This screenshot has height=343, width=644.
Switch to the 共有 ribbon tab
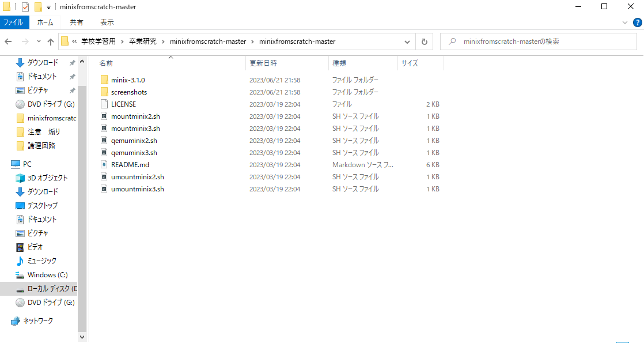coord(77,22)
